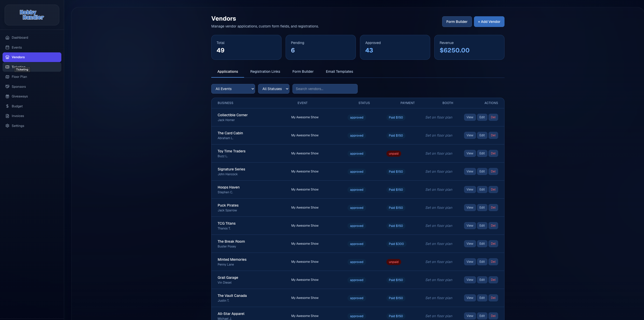Click the Invoices document icon

click(x=7, y=116)
